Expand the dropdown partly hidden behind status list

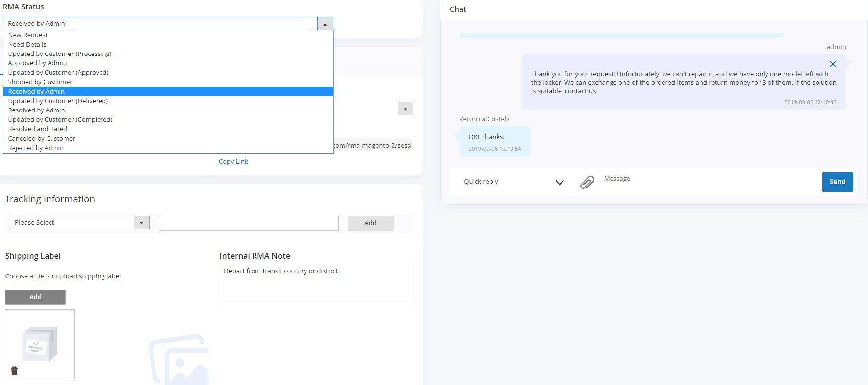pyautogui.click(x=406, y=109)
